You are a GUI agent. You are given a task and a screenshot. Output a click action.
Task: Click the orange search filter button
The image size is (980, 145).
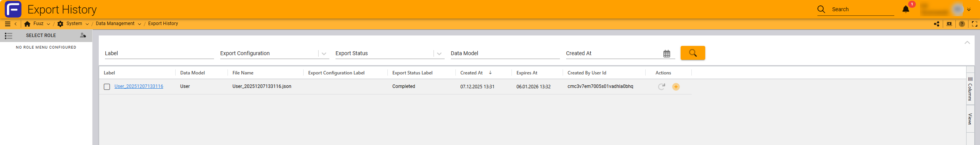coord(693,53)
